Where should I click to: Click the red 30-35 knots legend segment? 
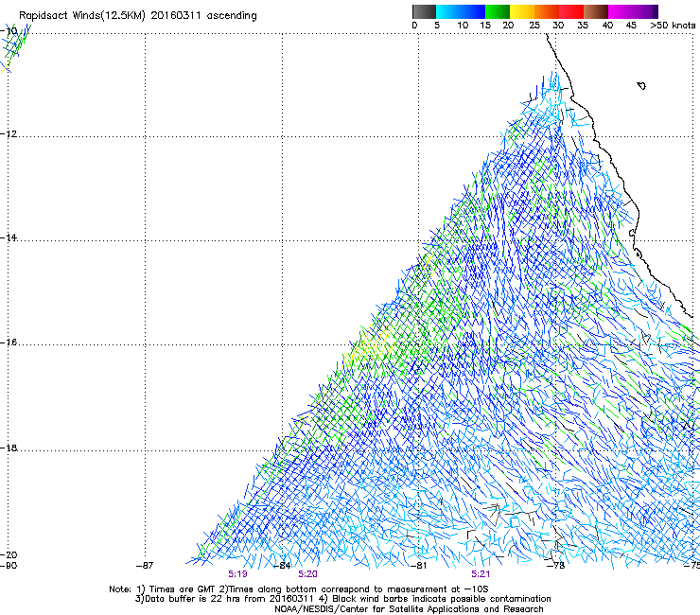[x=571, y=11]
